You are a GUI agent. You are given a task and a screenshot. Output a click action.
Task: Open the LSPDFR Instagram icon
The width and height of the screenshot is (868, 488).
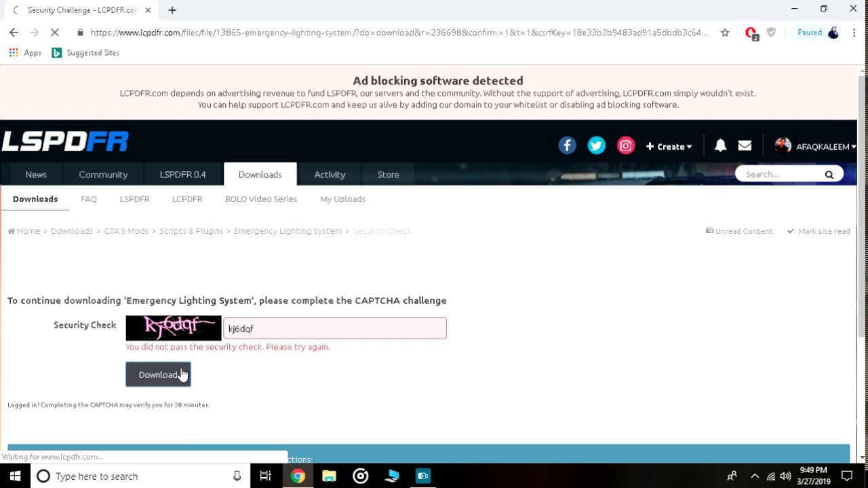click(x=626, y=146)
